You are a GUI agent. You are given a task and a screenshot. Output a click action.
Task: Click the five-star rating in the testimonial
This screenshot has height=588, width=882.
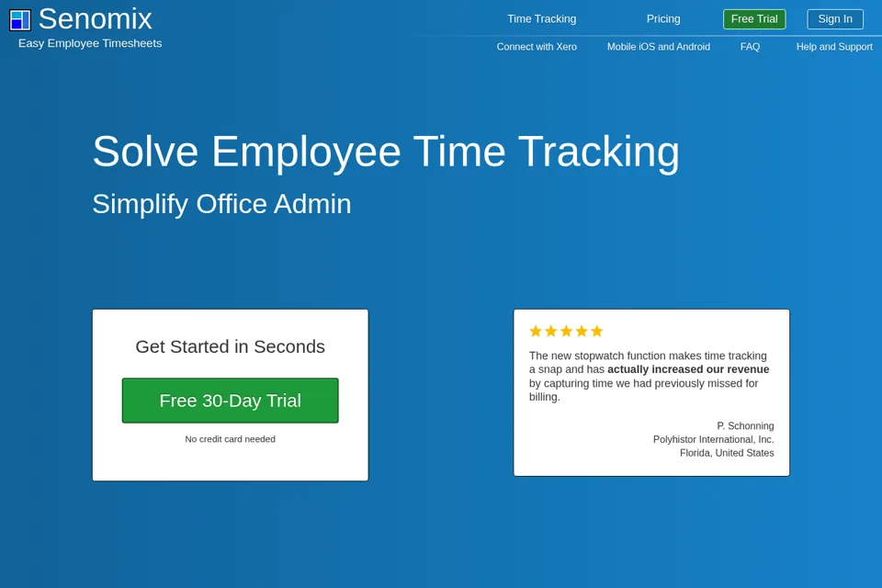tap(566, 332)
